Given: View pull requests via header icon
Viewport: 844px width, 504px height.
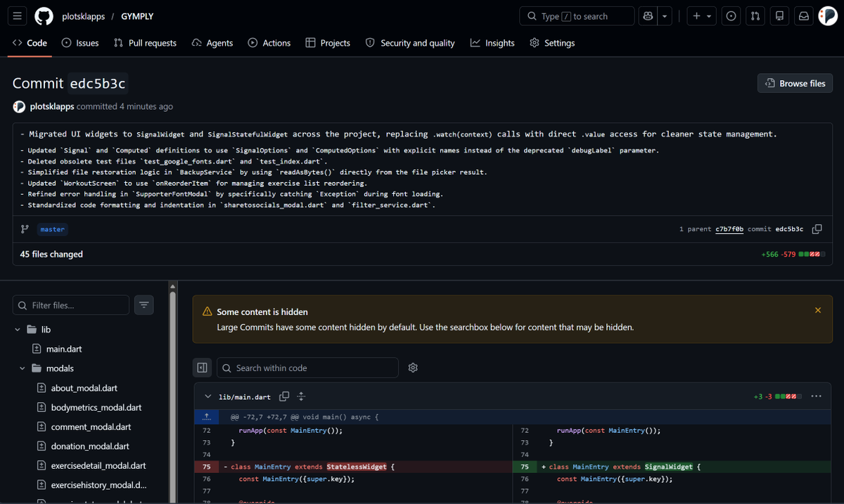Looking at the screenshot, I should [755, 16].
